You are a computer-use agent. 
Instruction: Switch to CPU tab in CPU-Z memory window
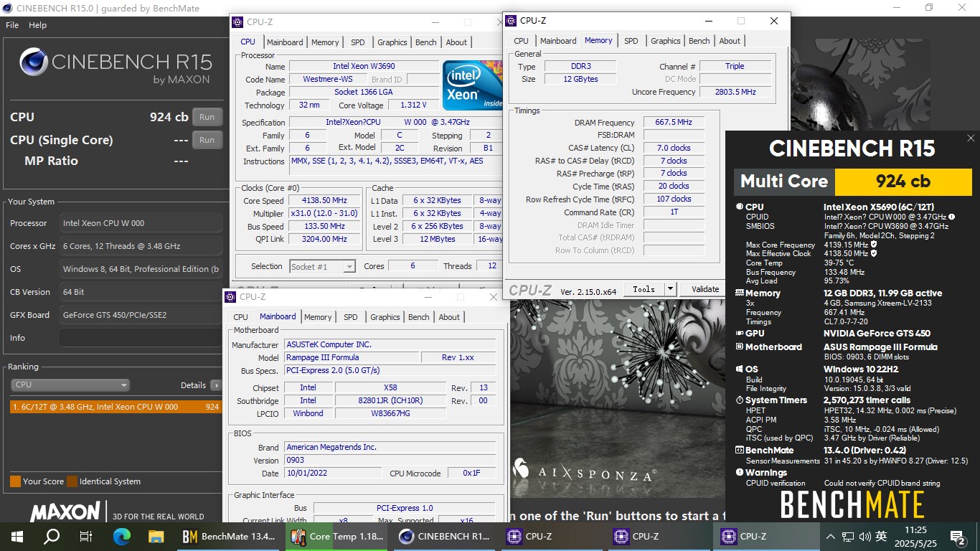(522, 41)
